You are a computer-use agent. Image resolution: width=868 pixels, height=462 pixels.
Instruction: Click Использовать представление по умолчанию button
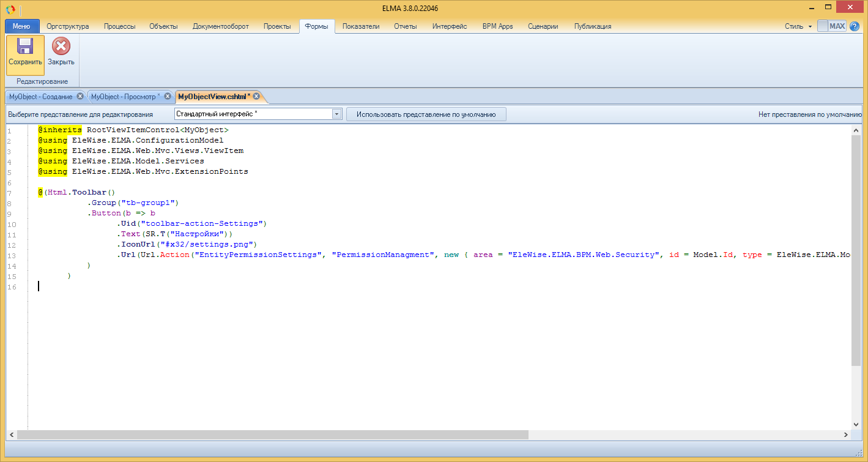426,114
